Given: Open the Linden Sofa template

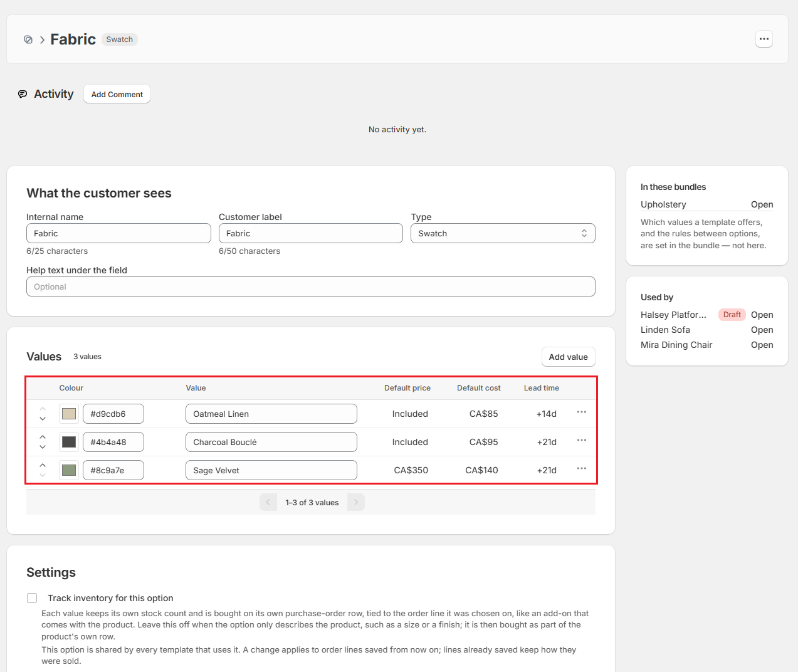Looking at the screenshot, I should click(762, 330).
